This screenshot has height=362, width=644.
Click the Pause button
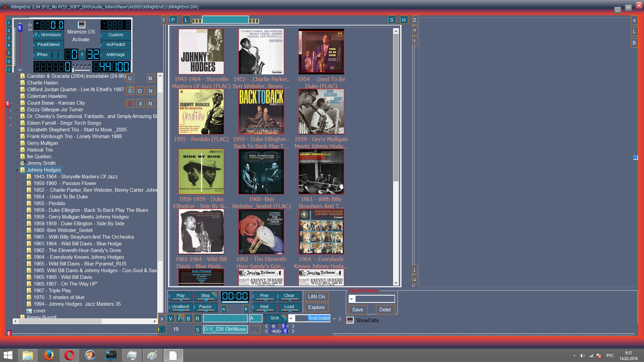pos(205,307)
